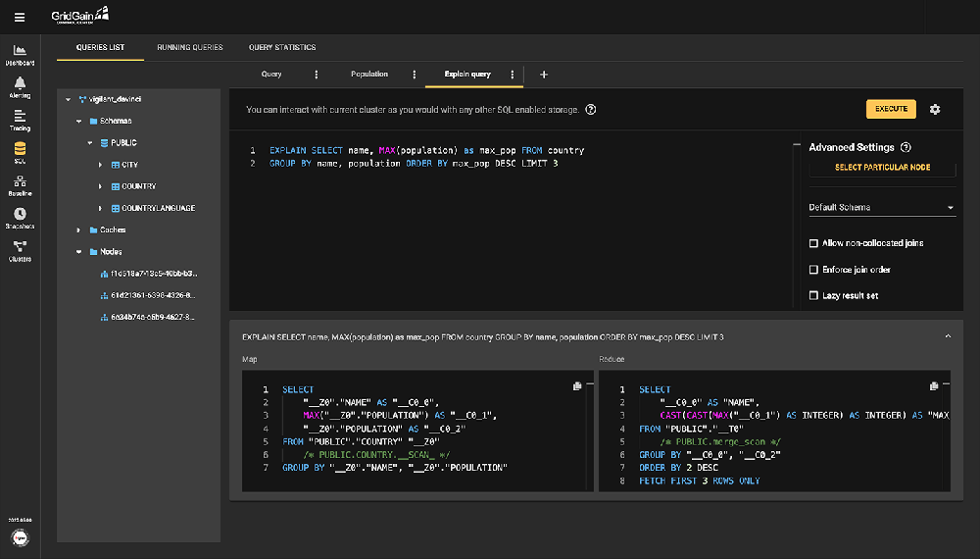Minimize the Reduce code panel
The height and width of the screenshot is (559, 980).
[x=947, y=383]
